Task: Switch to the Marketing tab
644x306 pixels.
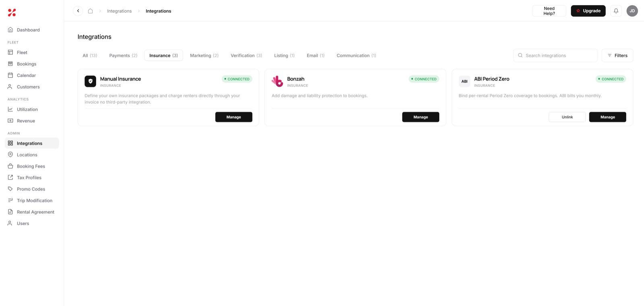Action: [204, 56]
